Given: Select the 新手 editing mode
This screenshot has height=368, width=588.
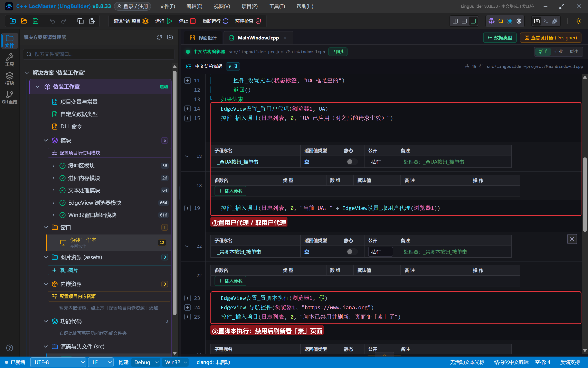Looking at the screenshot, I should (x=543, y=52).
